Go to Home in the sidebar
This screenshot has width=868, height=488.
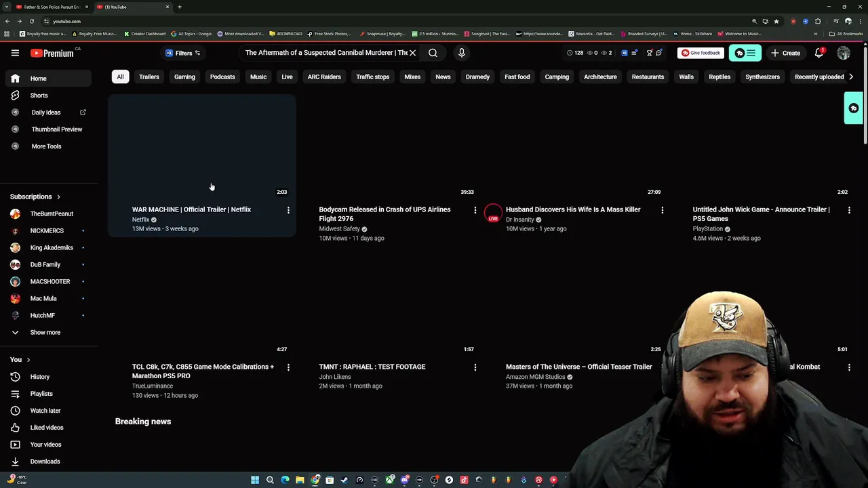[49, 79]
